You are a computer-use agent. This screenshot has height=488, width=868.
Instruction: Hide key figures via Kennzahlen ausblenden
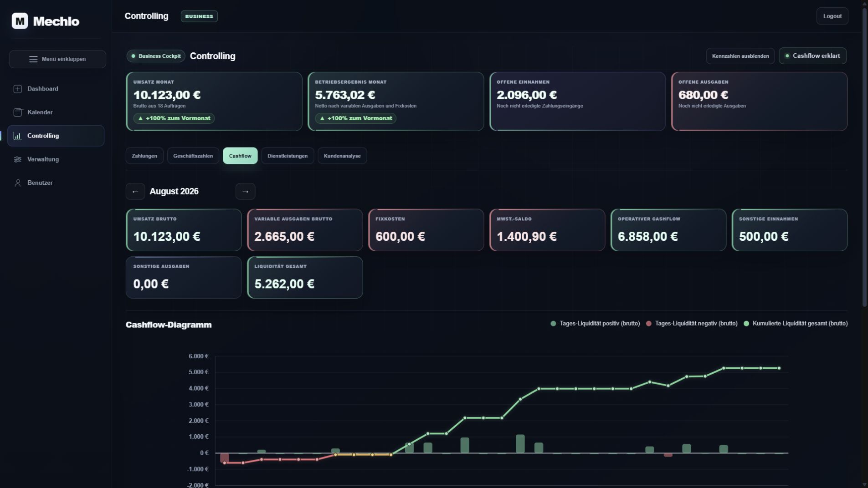pos(740,56)
